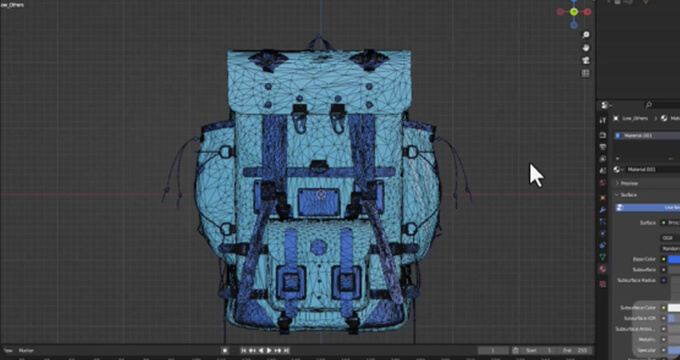Toggle the auto keying record button

(225, 350)
